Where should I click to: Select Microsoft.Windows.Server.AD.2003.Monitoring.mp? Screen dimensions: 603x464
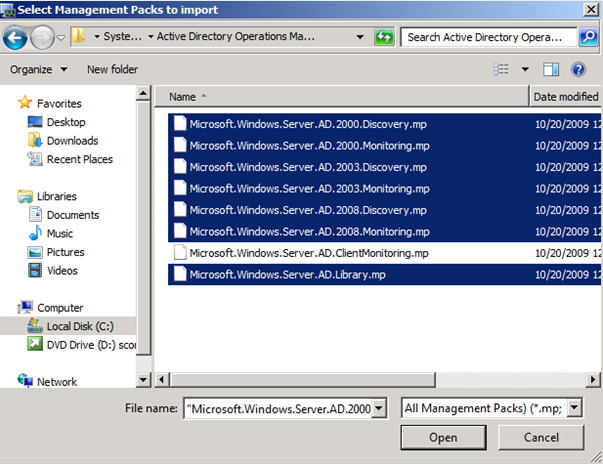tap(384, 189)
